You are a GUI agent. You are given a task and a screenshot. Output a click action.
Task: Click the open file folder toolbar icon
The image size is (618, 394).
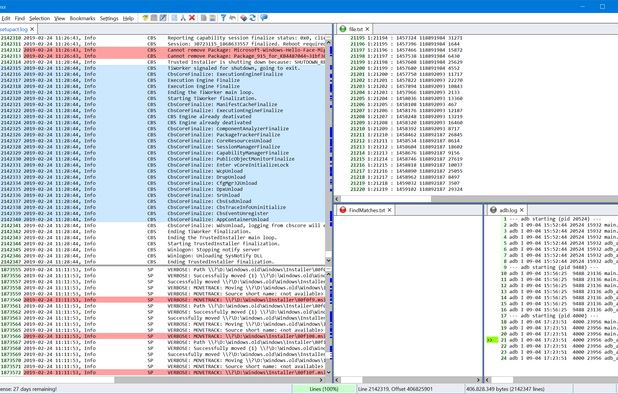tap(145, 18)
